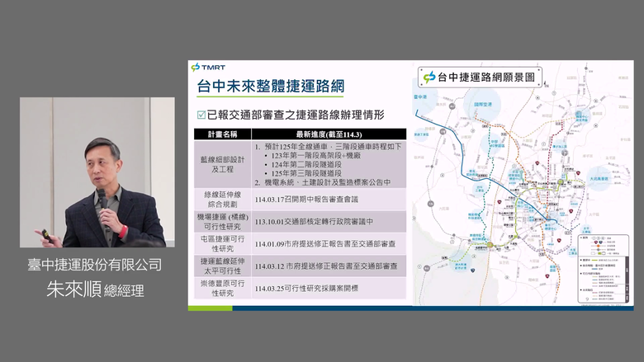
Task: Click cell 114.03.17召開期中報告審查會議
Action: 306,200
